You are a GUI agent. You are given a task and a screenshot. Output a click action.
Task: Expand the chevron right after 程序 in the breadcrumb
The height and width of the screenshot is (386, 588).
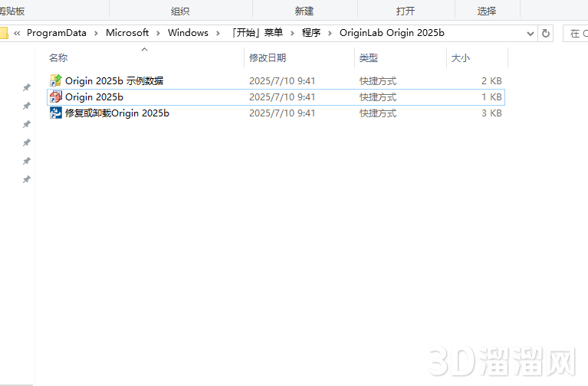click(327, 33)
